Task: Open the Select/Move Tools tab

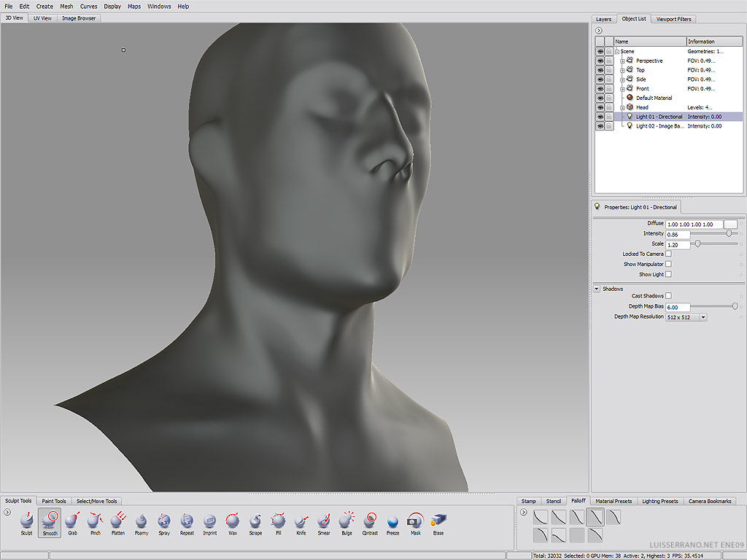Action: 97,501
